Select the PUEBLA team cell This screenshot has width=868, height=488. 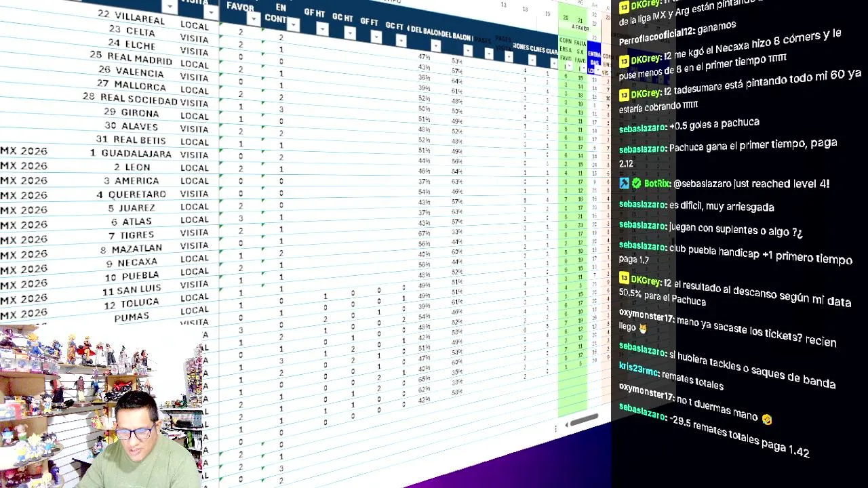(140, 277)
